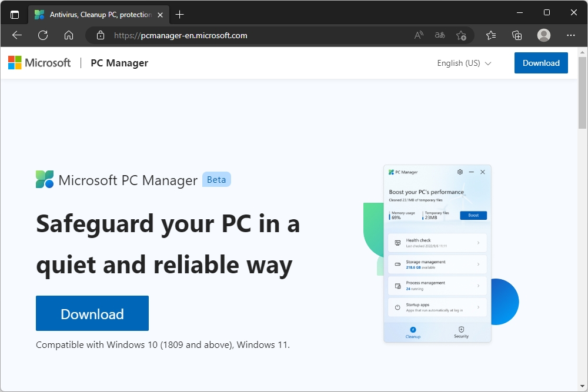The image size is (588, 392).
Task: Click settings gear in PC Manager preview
Action: pos(460,172)
